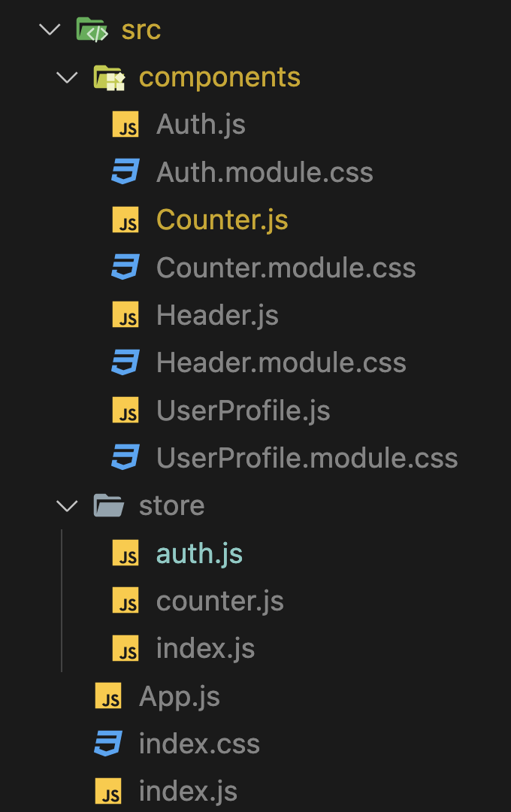Click the CSS icon beside UserProfile.module.css
The height and width of the screenshot is (812, 511).
click(125, 458)
